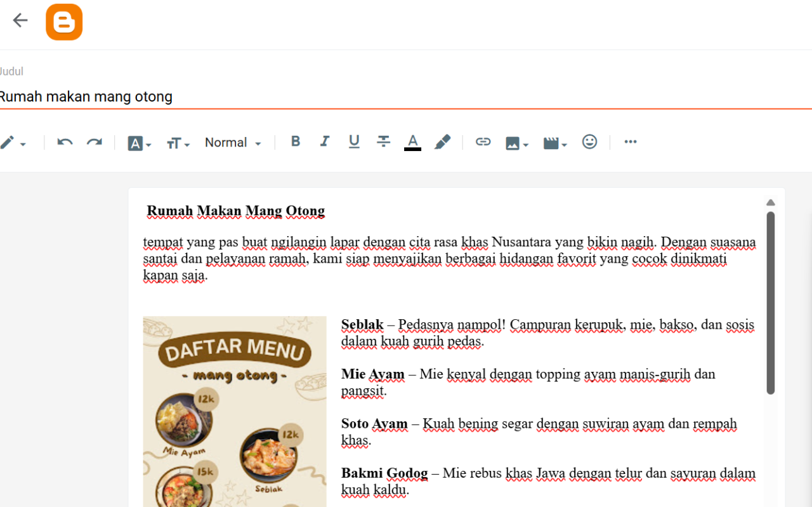Choose a text color

pyautogui.click(x=412, y=143)
